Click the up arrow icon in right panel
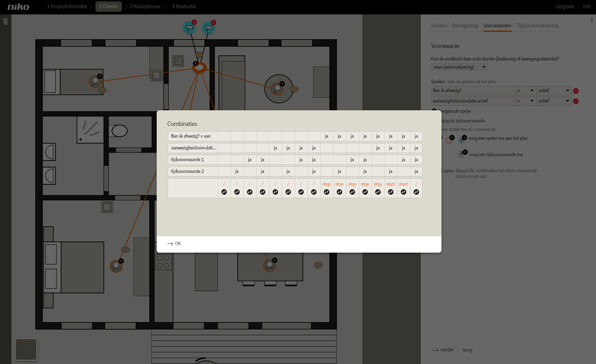Viewport: 596px width, 364px height. (x=592, y=21)
